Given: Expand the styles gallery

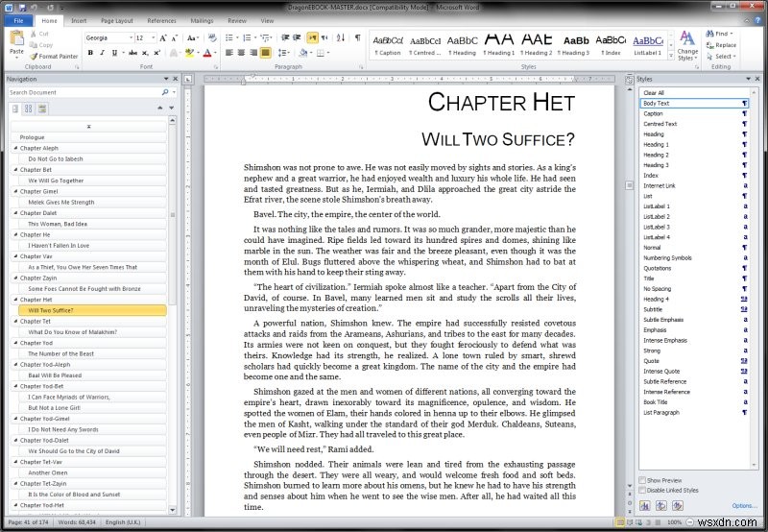Looking at the screenshot, I should point(671,56).
